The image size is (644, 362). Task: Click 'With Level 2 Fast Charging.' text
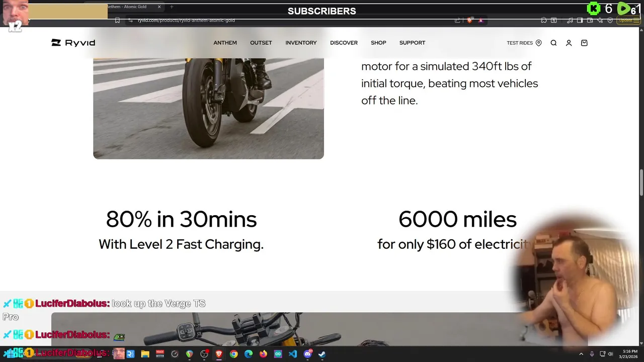181,244
